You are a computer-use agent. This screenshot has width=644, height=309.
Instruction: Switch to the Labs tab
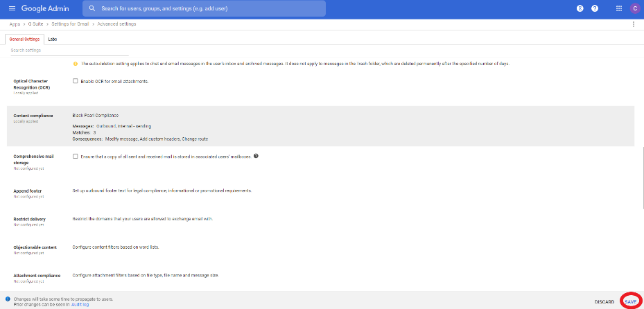tap(52, 39)
